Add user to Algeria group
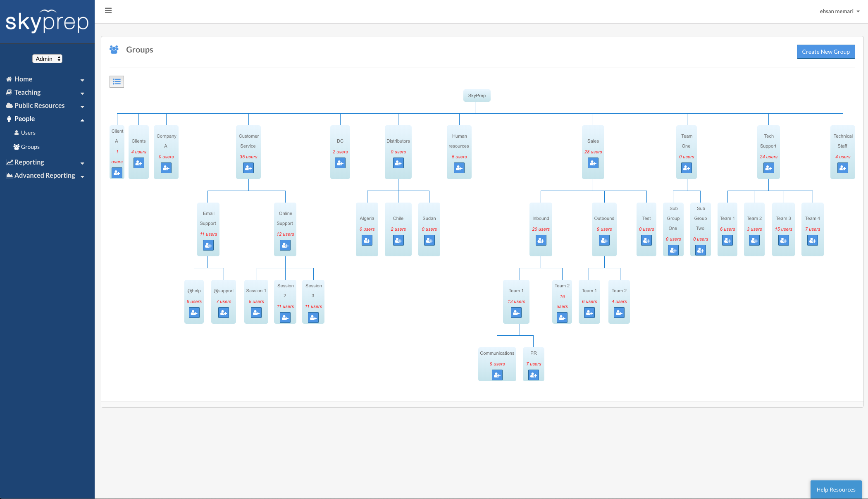 pyautogui.click(x=367, y=240)
